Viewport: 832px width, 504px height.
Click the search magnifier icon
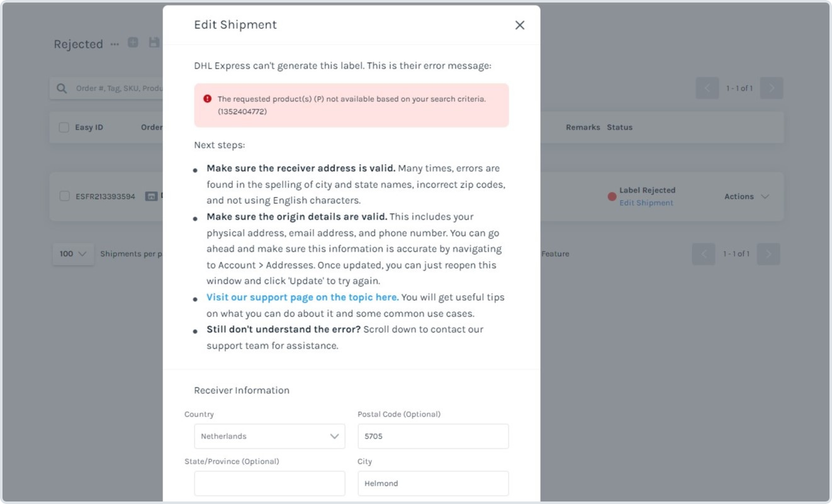[x=62, y=88]
